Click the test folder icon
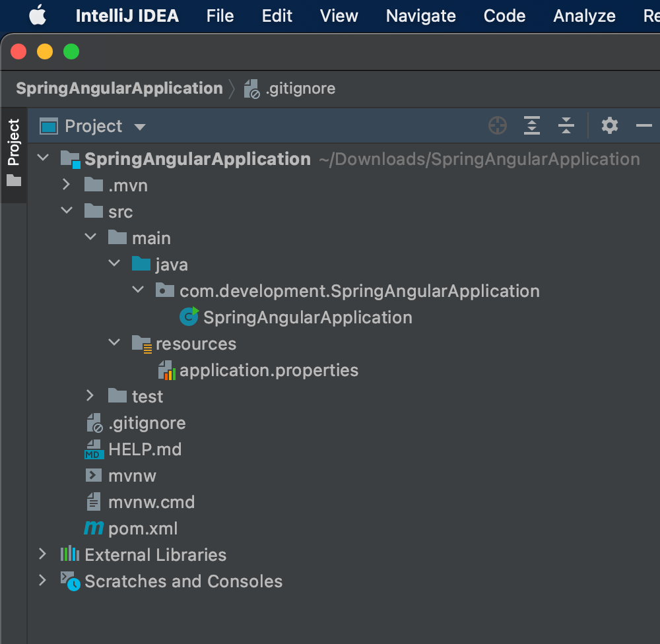Viewport: 660px width, 644px height. (x=117, y=396)
